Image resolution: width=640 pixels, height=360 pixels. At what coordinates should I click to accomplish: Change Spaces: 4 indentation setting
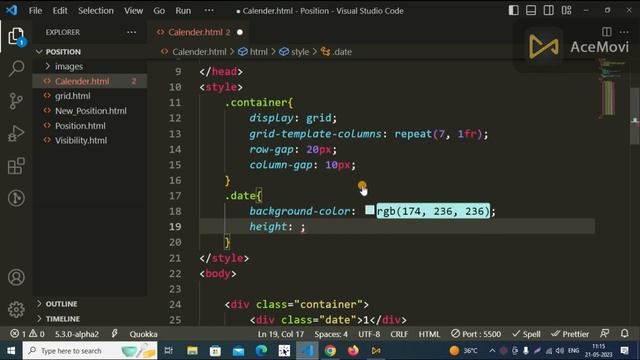(x=331, y=334)
